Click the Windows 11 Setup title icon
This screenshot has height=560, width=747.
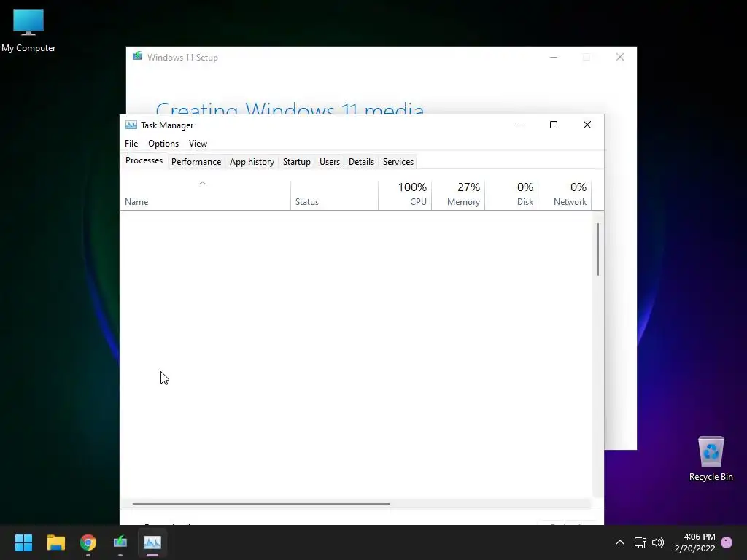pyautogui.click(x=138, y=57)
